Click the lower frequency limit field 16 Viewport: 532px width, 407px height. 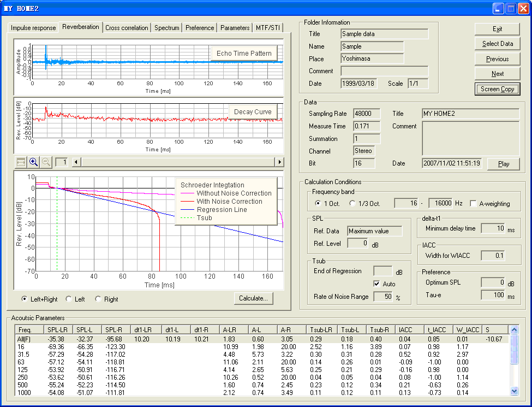(x=406, y=203)
